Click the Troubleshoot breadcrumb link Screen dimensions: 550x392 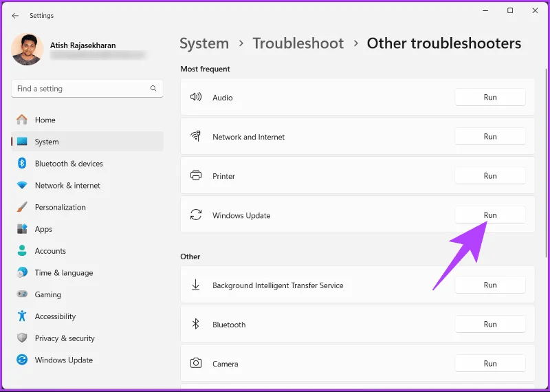point(298,43)
